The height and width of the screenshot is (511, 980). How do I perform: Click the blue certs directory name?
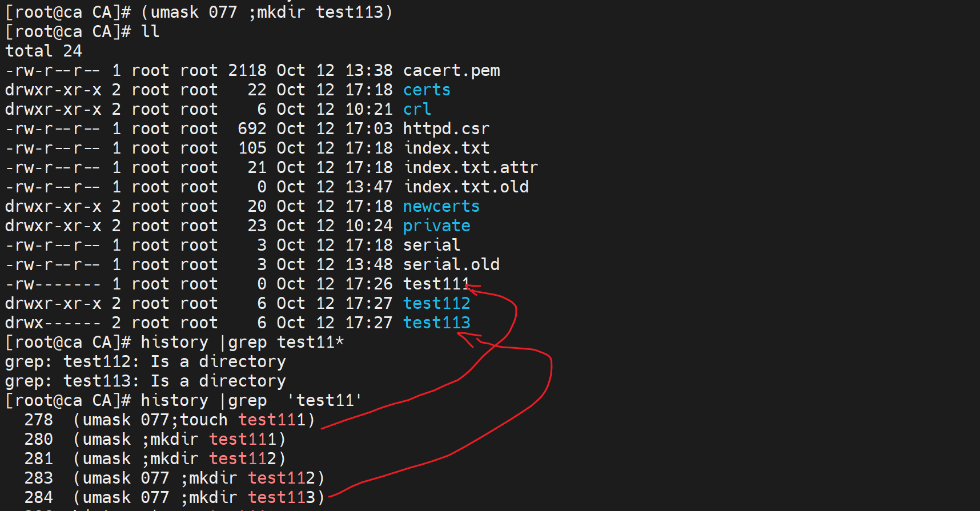coord(427,90)
